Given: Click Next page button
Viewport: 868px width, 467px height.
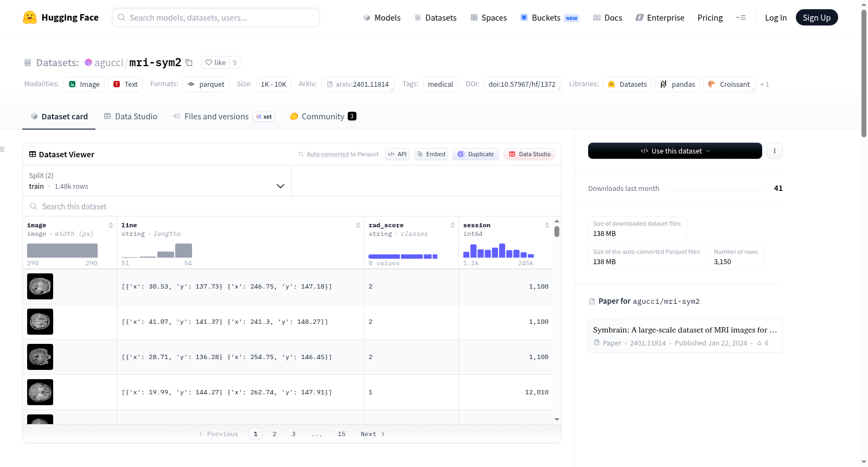Looking at the screenshot, I should click(373, 434).
